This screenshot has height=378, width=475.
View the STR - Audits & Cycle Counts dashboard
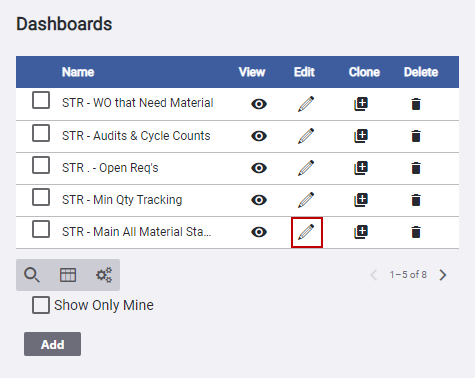(x=259, y=136)
